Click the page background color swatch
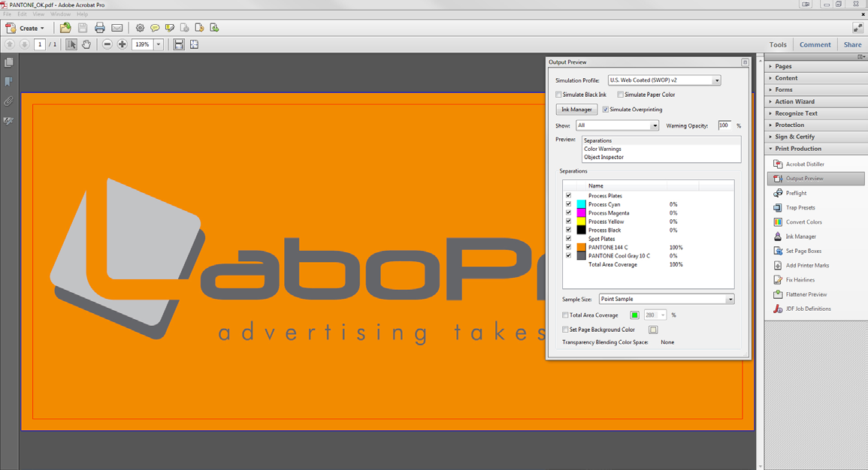Viewport: 868px width, 470px height. click(653, 330)
